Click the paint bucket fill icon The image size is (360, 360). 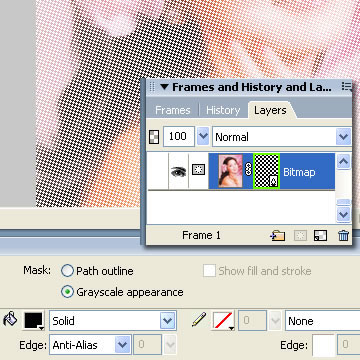(10, 320)
